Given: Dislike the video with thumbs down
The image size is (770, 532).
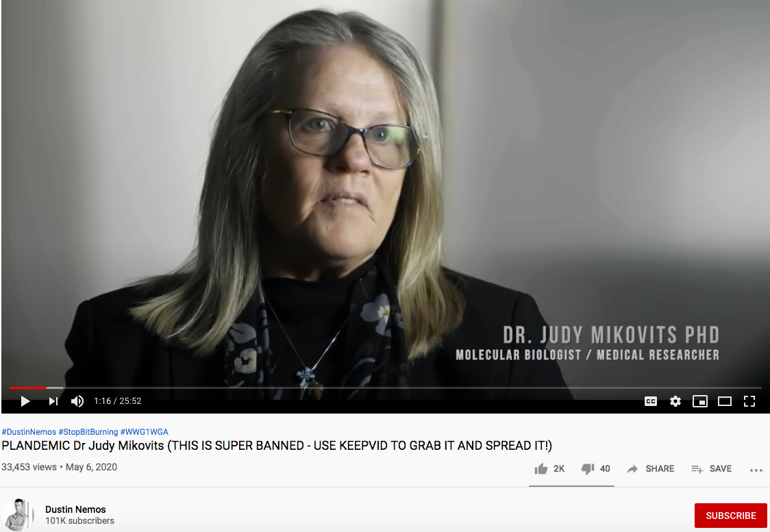Looking at the screenshot, I should [x=595, y=469].
